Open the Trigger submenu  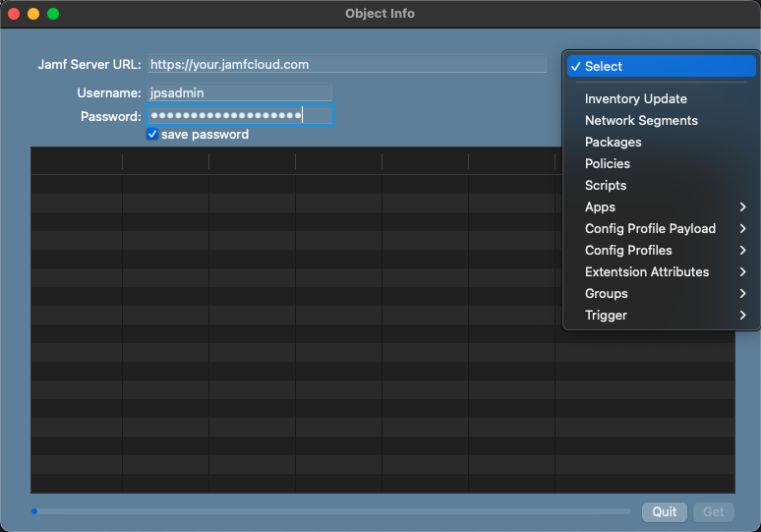point(661,316)
